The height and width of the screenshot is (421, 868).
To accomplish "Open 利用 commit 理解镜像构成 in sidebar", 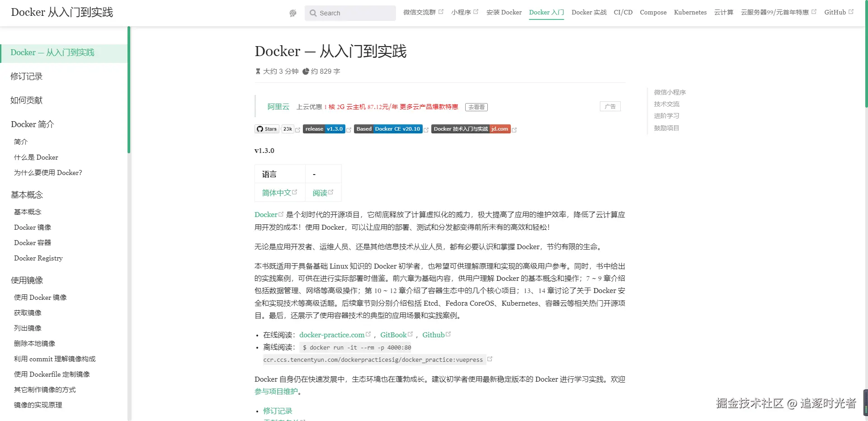I will point(55,359).
